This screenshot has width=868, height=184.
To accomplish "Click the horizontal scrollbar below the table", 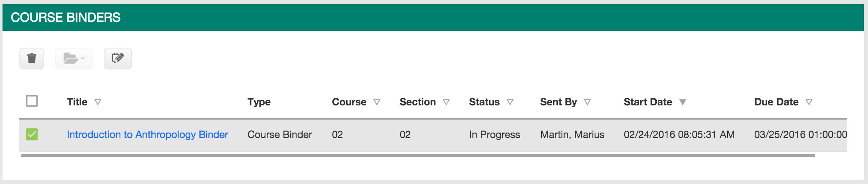I will click(x=418, y=156).
